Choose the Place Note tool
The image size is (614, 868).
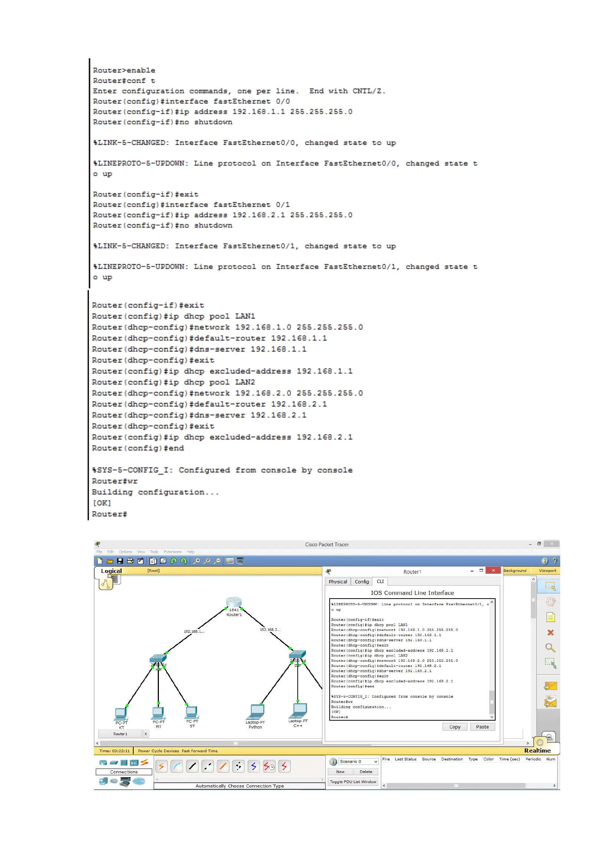pyautogui.click(x=551, y=618)
